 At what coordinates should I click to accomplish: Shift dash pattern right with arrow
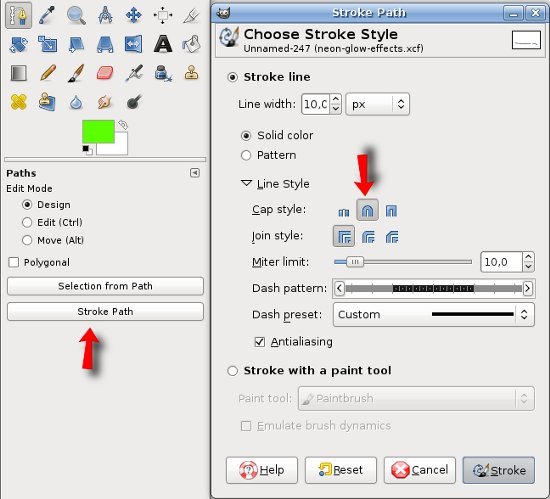tap(528, 289)
